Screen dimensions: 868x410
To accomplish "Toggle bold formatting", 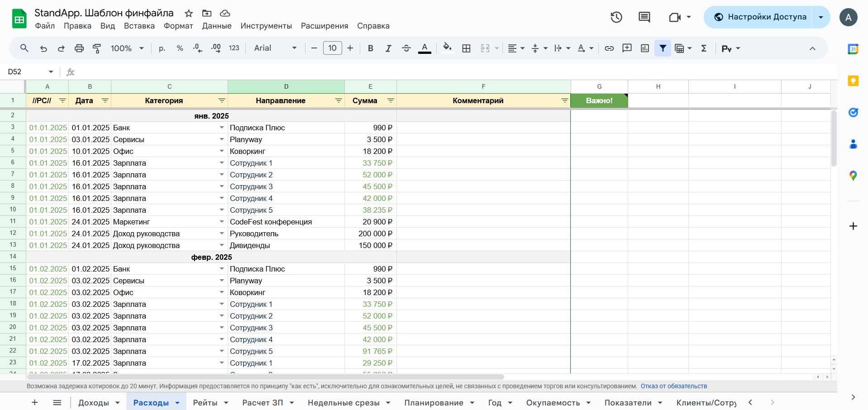I will click(x=370, y=48).
